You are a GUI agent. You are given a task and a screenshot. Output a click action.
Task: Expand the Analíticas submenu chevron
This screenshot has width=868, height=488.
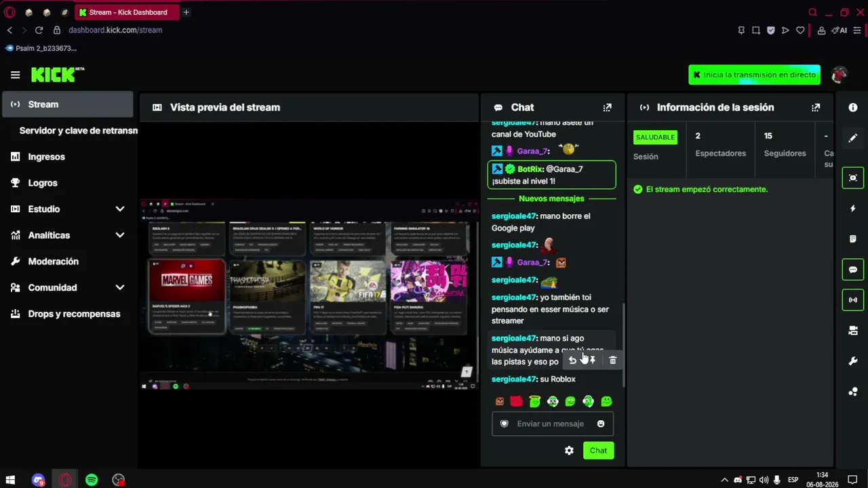tap(120, 235)
